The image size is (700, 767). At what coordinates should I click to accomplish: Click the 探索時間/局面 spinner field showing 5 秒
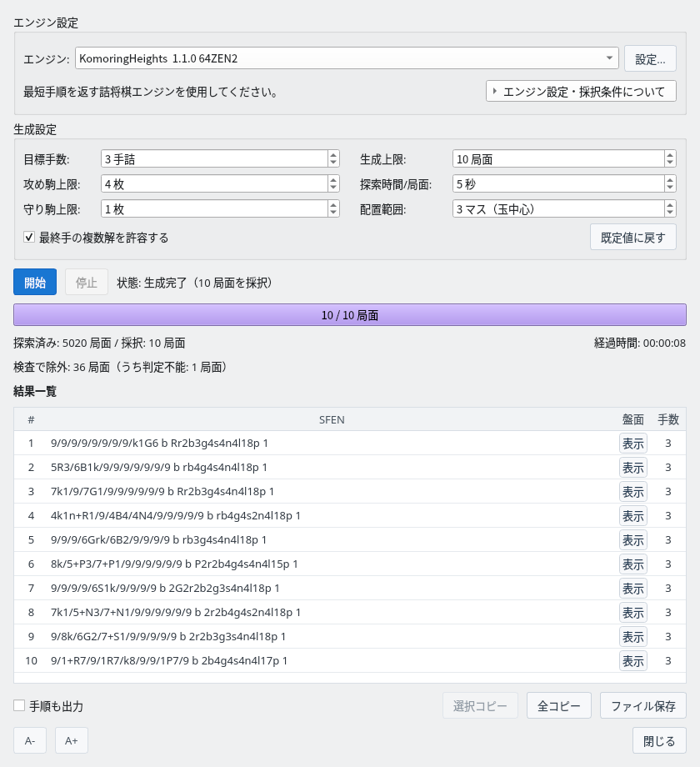coord(564,184)
